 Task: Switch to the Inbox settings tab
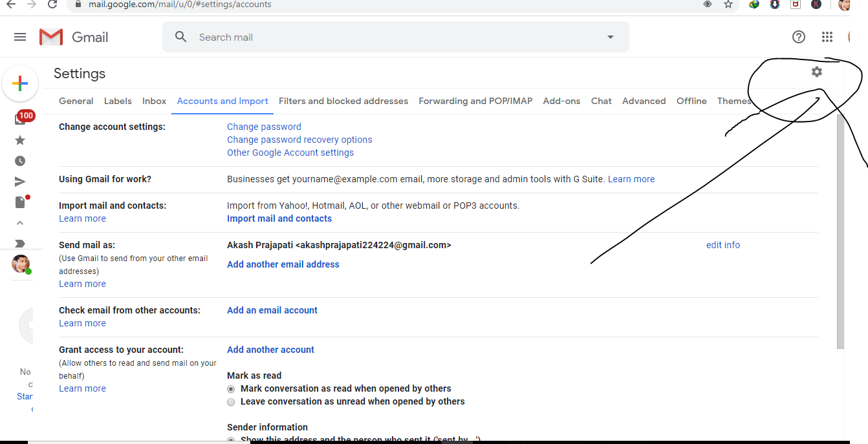coord(155,101)
